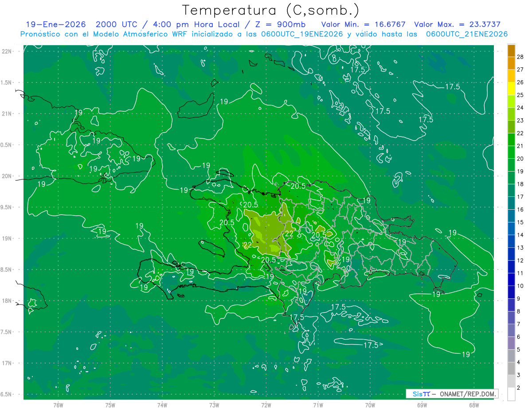This screenshot has height=411, width=532.
Task: Click the '76W' longitude axis label
Action: [x=58, y=405]
